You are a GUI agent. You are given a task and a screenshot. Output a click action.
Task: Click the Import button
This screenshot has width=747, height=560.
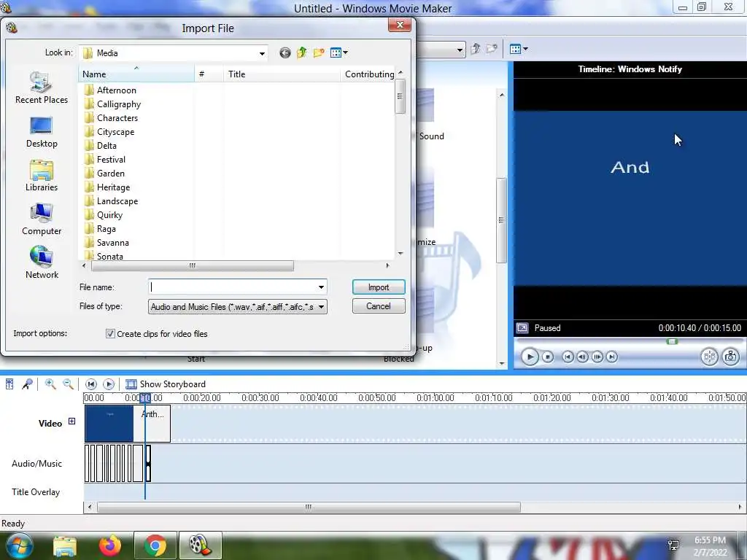click(x=379, y=287)
